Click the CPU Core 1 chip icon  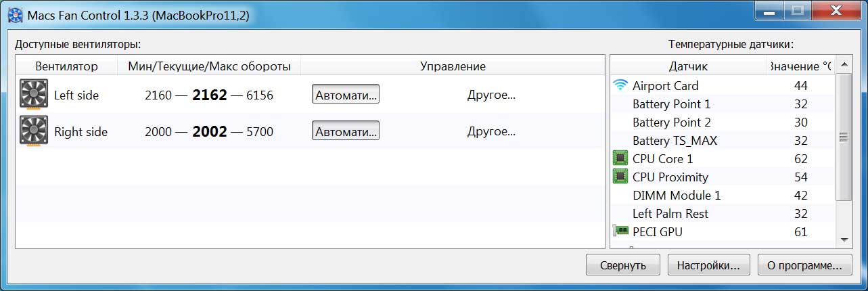[x=620, y=158]
